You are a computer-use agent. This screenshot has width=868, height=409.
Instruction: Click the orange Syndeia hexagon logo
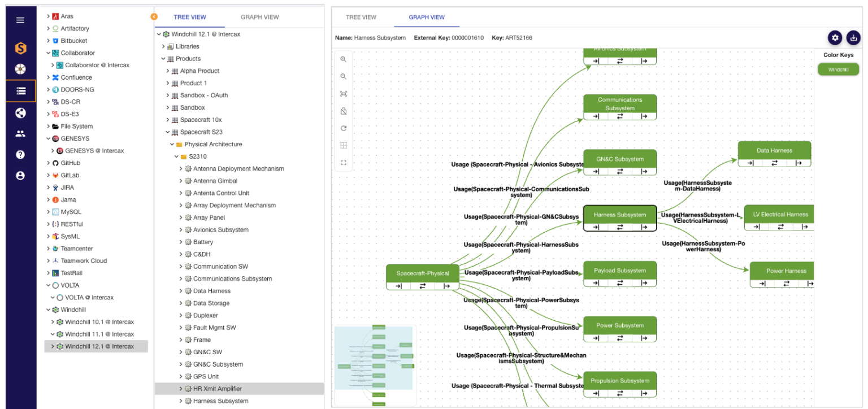tap(20, 49)
